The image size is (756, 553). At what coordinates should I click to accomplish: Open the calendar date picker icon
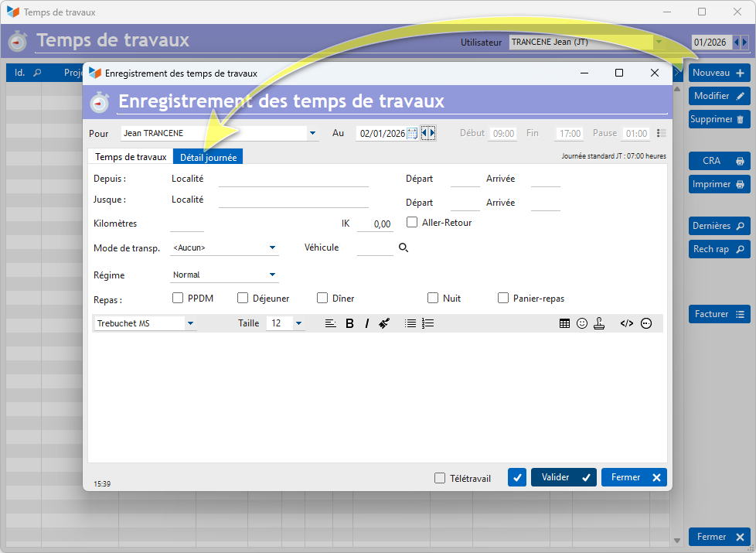412,134
